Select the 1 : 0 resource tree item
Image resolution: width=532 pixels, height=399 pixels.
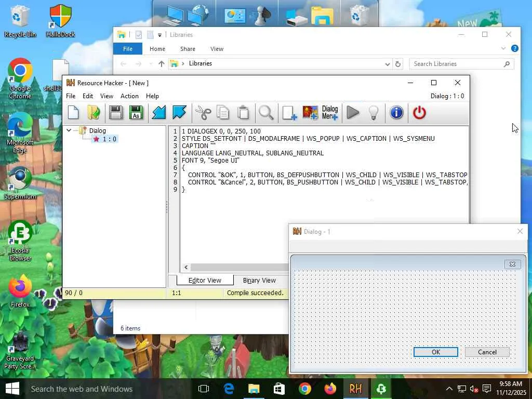coord(105,139)
